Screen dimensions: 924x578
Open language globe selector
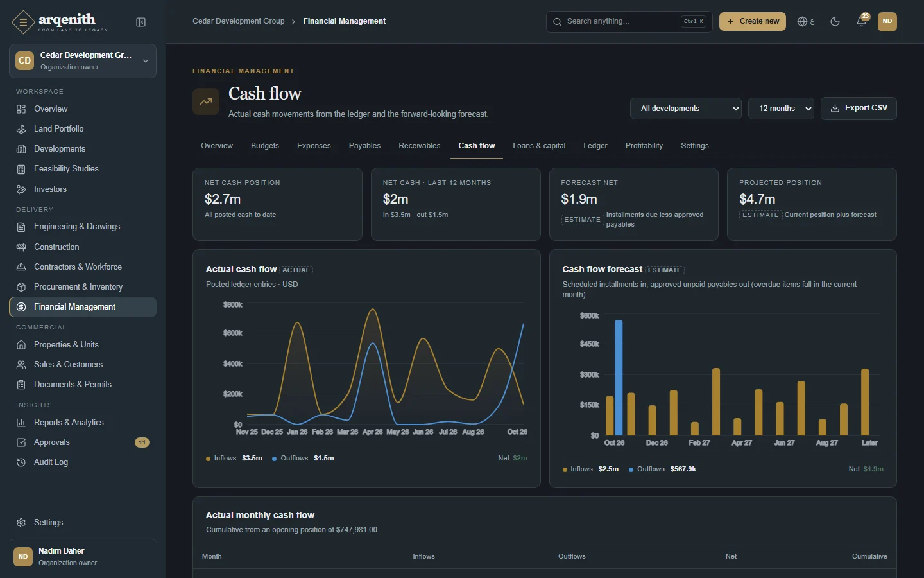click(805, 21)
